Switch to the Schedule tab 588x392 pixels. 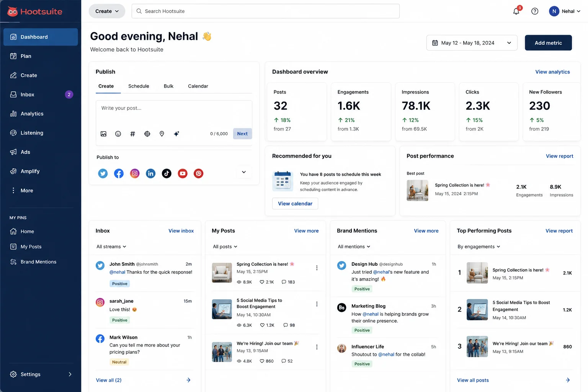139,86
